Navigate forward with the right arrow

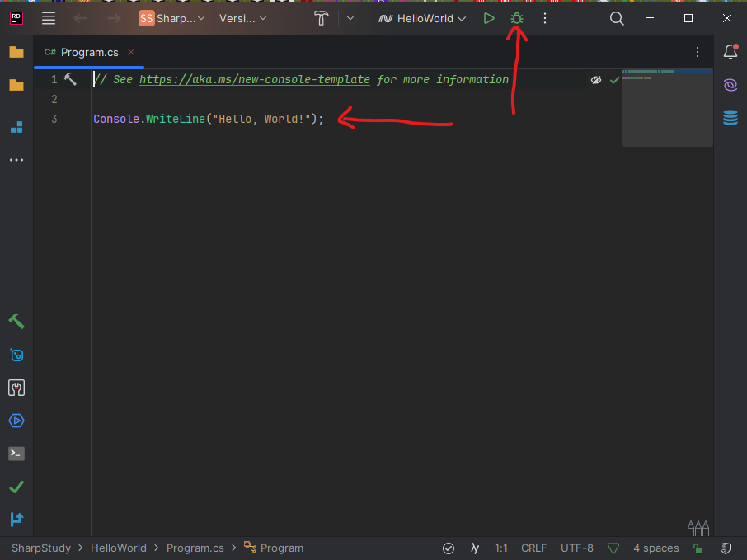click(x=114, y=19)
